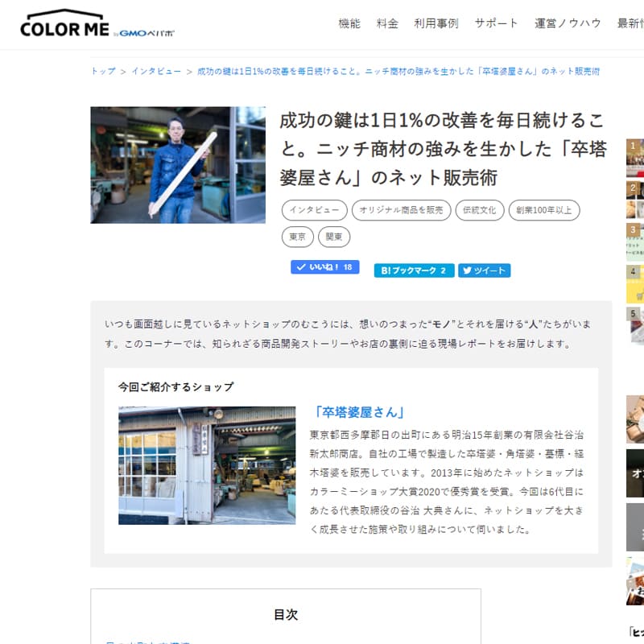This screenshot has height=644, width=644.
Task: Select 運営ノウハウ in the top navigation
Action: (568, 23)
